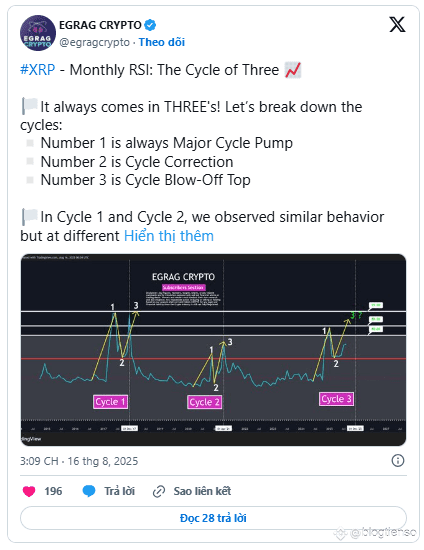Click the 196 likes count
The height and width of the screenshot is (550, 424).
coord(53,491)
